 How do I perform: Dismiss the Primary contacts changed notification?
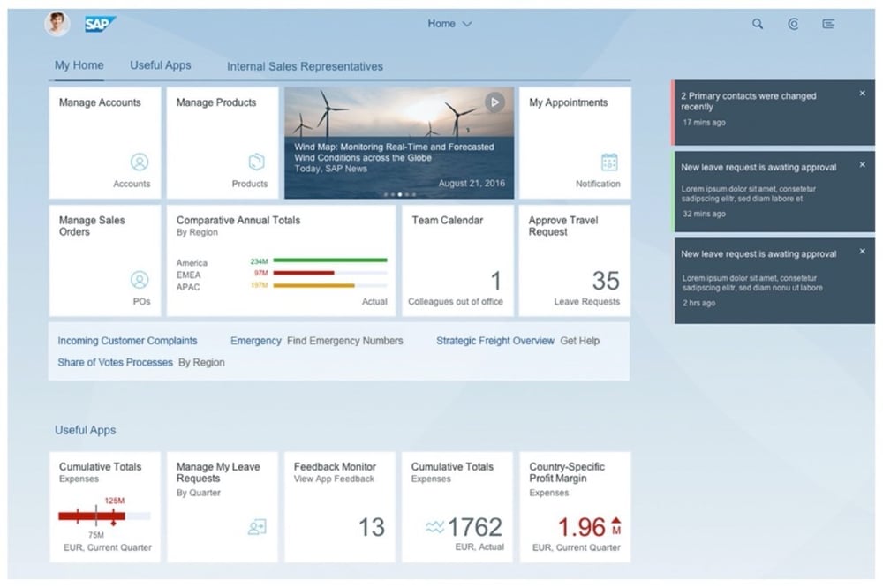[862, 93]
